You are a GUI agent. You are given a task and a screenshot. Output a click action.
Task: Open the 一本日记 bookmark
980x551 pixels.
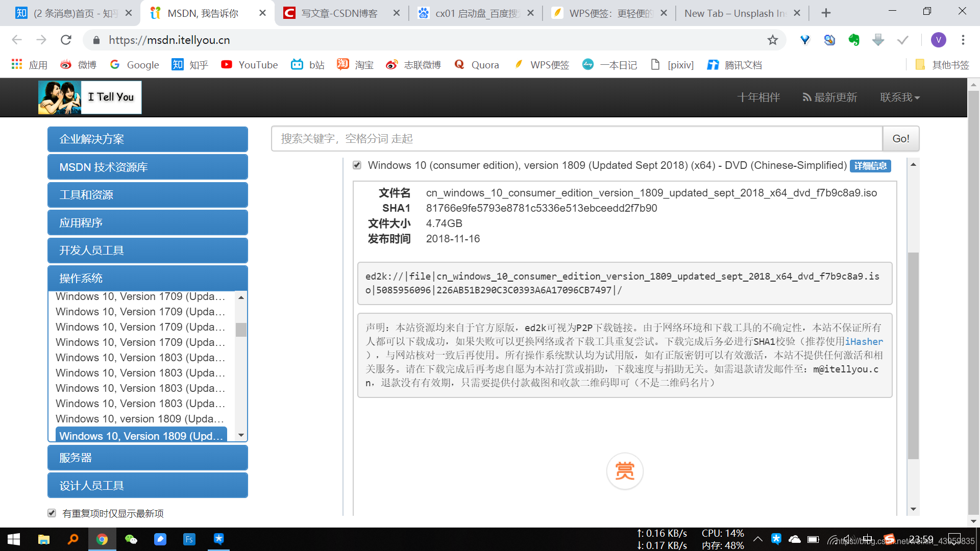(610, 65)
